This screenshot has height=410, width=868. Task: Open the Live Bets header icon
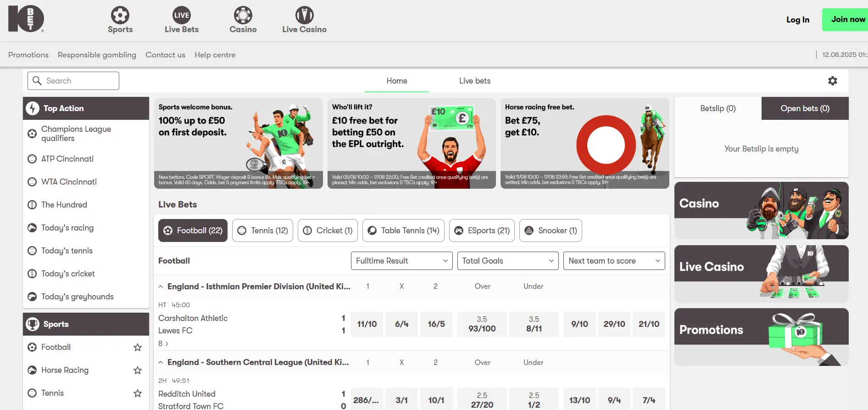click(x=182, y=15)
